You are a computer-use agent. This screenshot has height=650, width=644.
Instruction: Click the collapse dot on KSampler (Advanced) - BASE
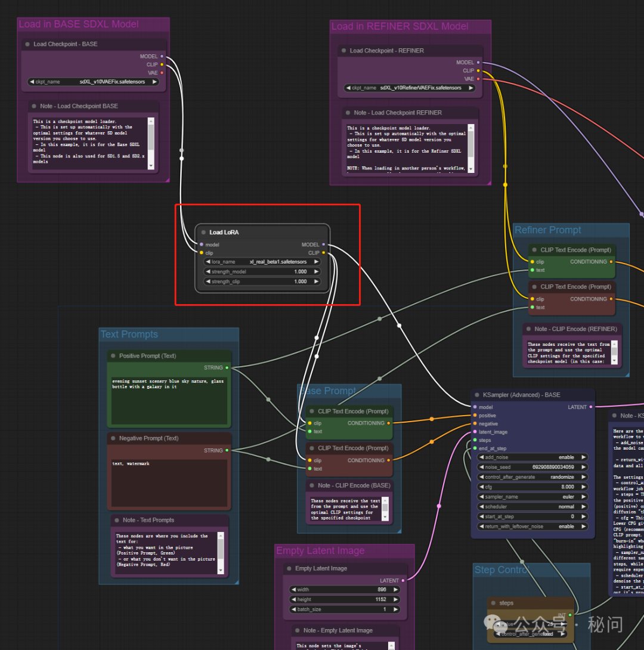click(x=477, y=395)
